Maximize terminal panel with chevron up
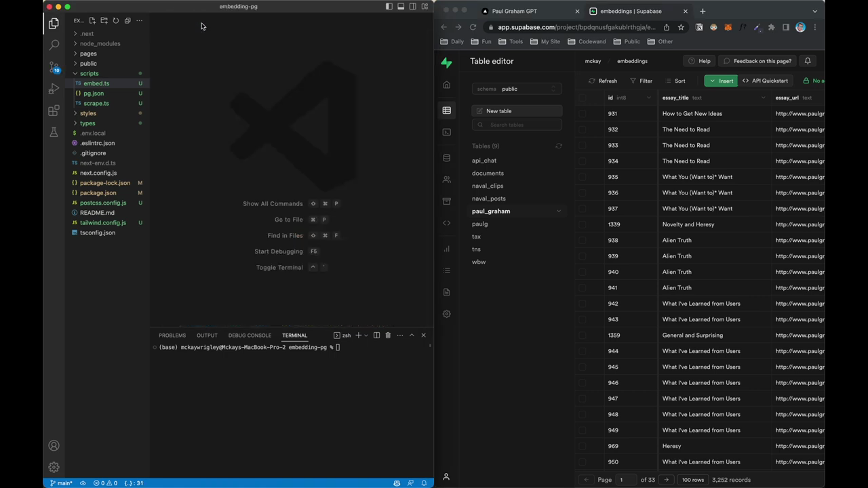 411,335
